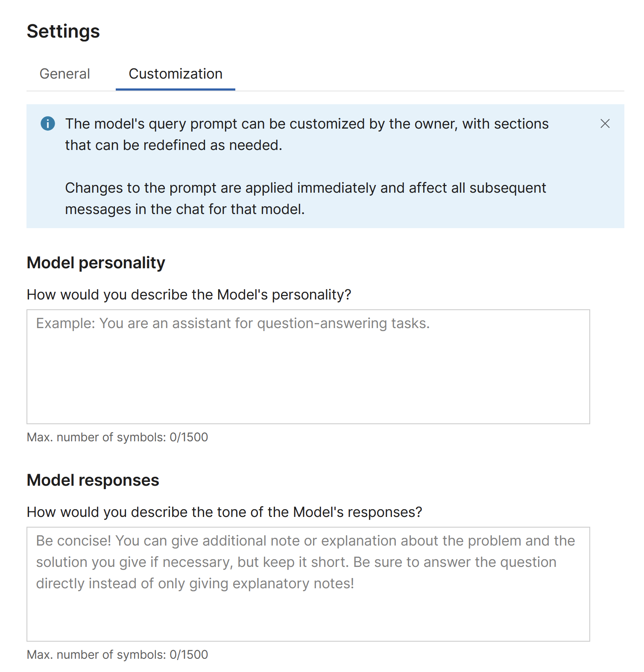Screen dimensions: 644x672
Task: Select the Customization tab
Action: 176,74
